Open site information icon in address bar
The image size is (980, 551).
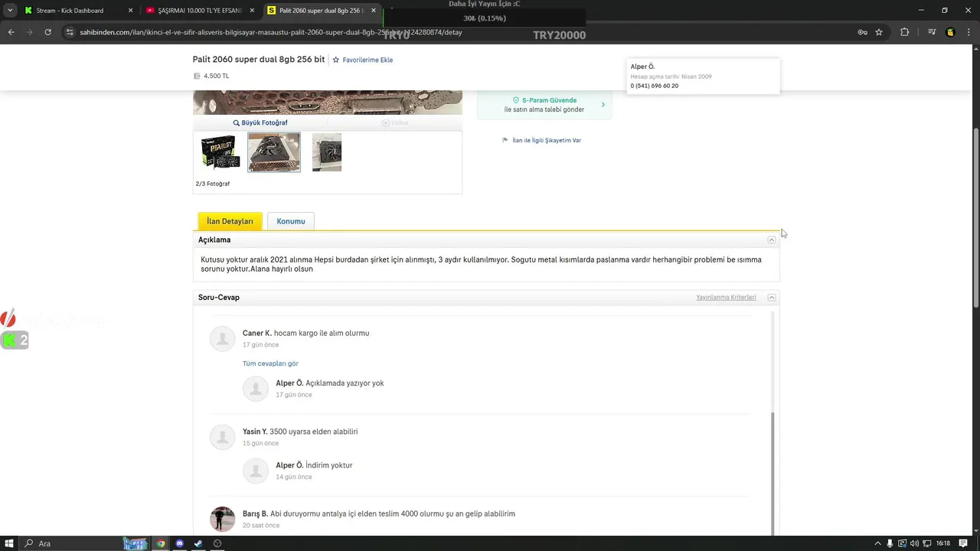click(x=70, y=32)
